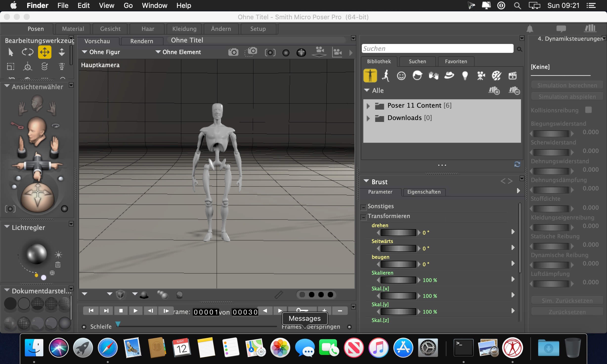
Task: Open the Window menu in menu bar
Action: pyautogui.click(x=154, y=5)
